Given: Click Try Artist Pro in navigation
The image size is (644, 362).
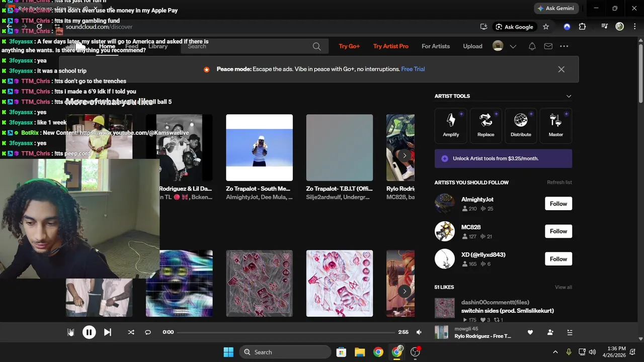Looking at the screenshot, I should 391,46.
